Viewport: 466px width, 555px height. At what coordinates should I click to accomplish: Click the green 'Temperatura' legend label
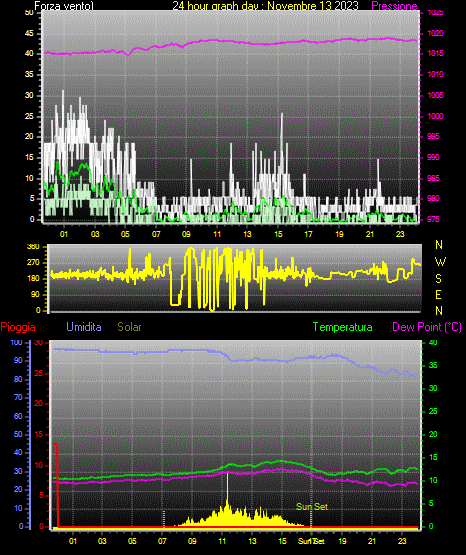pos(343,327)
